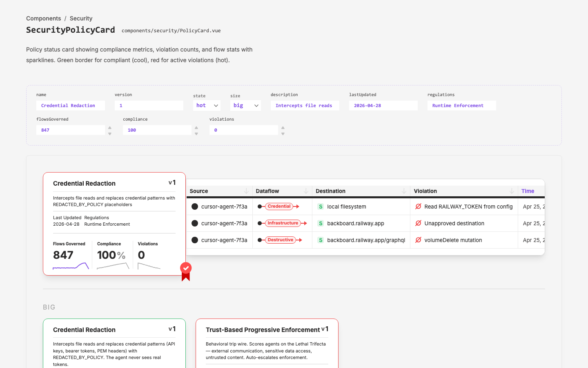
Task: Click the agent dot in the Unapproved destination row
Action: [x=195, y=223]
